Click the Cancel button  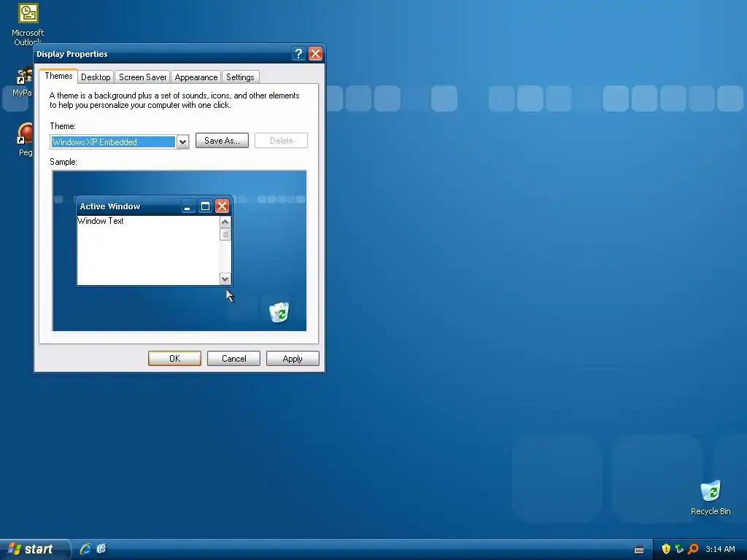[234, 359]
